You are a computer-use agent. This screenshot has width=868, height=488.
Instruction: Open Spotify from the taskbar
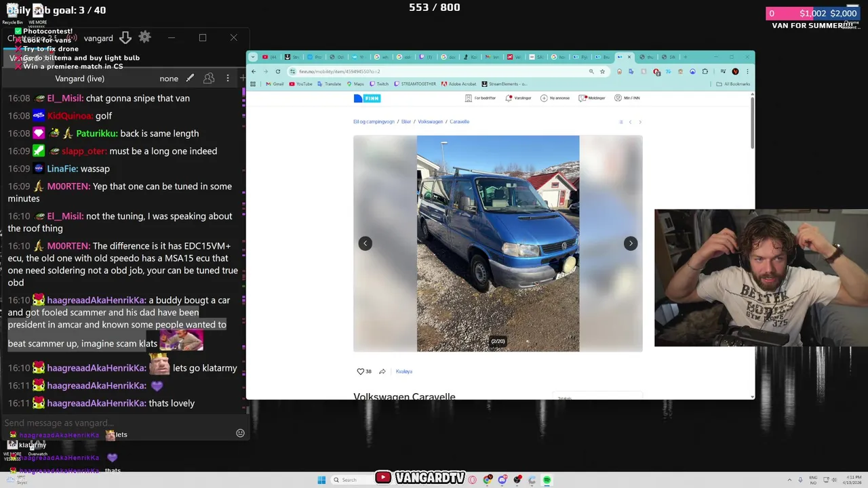pos(547,480)
